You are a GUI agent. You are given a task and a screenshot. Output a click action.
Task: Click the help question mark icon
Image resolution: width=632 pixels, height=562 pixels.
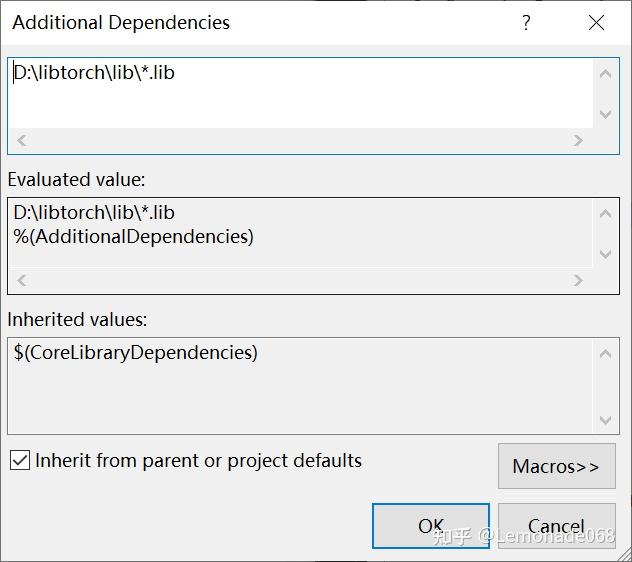(x=526, y=23)
